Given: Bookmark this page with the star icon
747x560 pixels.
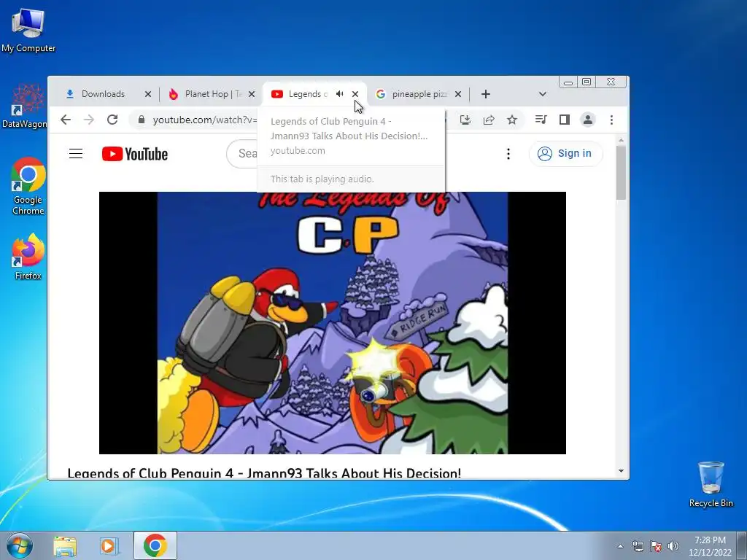Looking at the screenshot, I should tap(512, 120).
